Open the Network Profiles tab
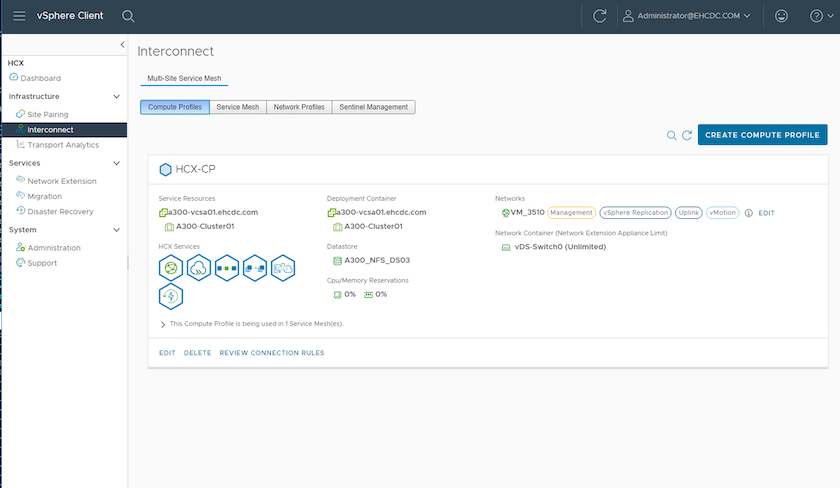 pos(299,107)
